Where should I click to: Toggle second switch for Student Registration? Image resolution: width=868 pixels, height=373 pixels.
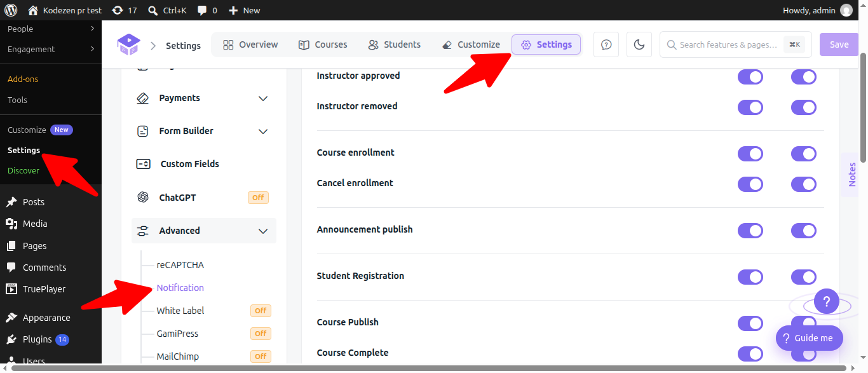[804, 277]
